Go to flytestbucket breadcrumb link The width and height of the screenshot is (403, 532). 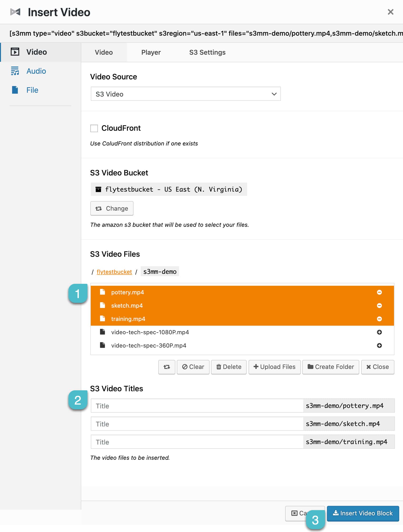click(114, 272)
